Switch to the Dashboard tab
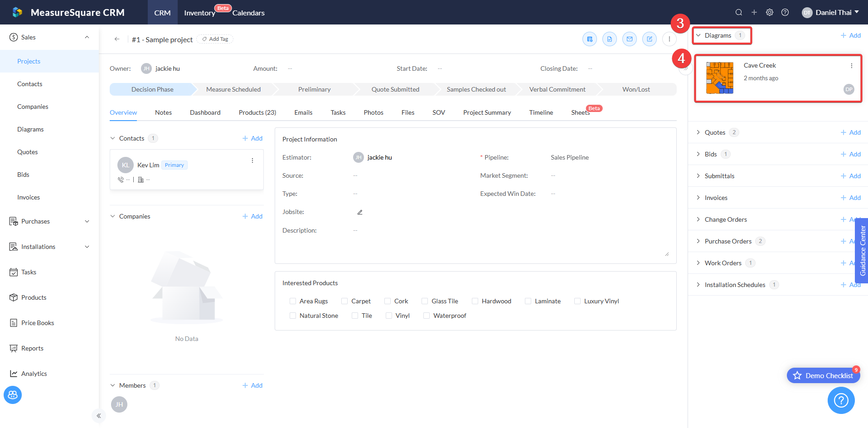This screenshot has height=428, width=868. pyautogui.click(x=205, y=112)
